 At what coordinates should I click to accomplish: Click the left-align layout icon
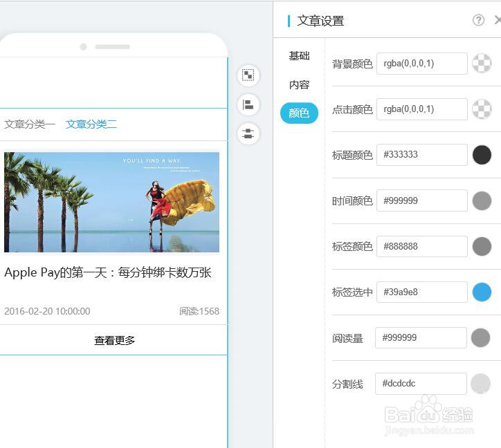(x=248, y=104)
